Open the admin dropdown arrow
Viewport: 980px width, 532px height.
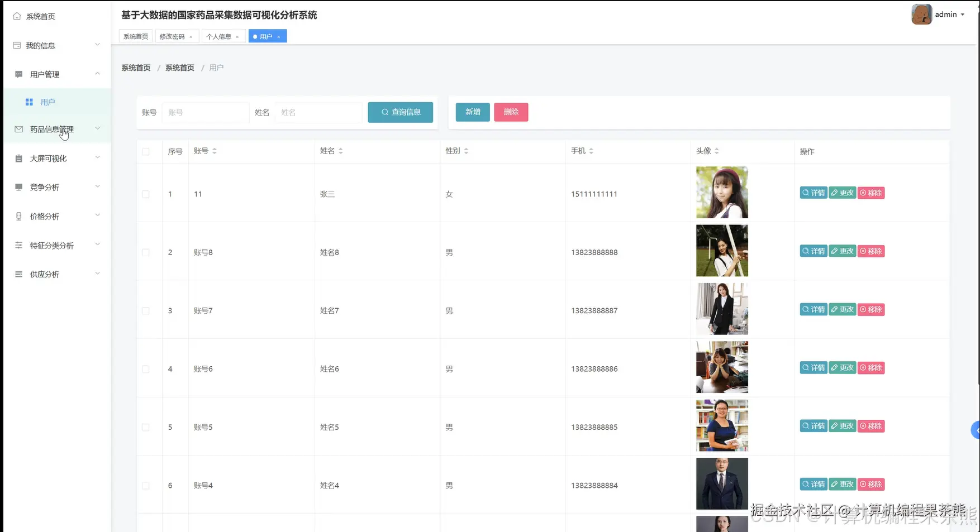click(x=963, y=15)
